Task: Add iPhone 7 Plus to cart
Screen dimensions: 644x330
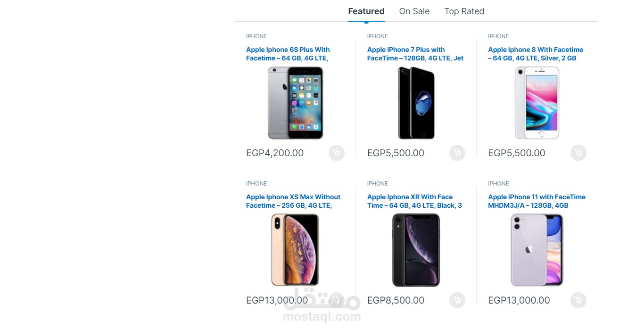Action: click(457, 153)
